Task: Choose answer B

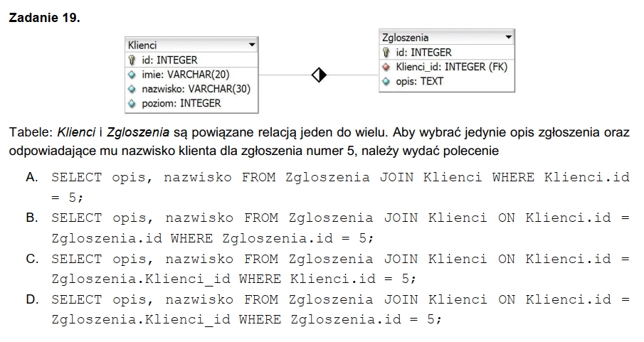Action: coord(32,218)
